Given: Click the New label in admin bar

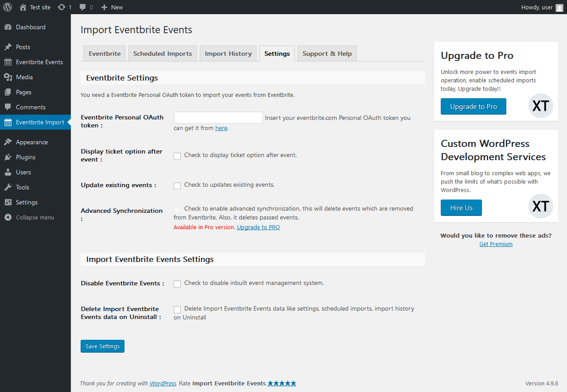Looking at the screenshot, I should tap(117, 7).
